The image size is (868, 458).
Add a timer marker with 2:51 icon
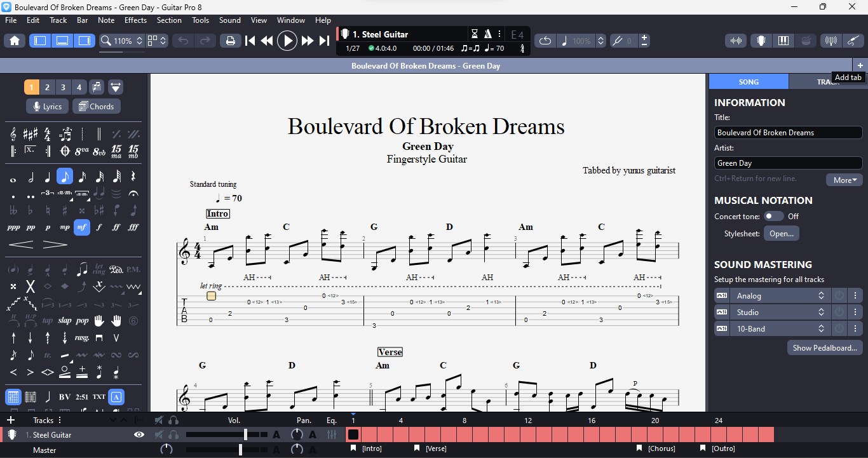[x=82, y=397]
